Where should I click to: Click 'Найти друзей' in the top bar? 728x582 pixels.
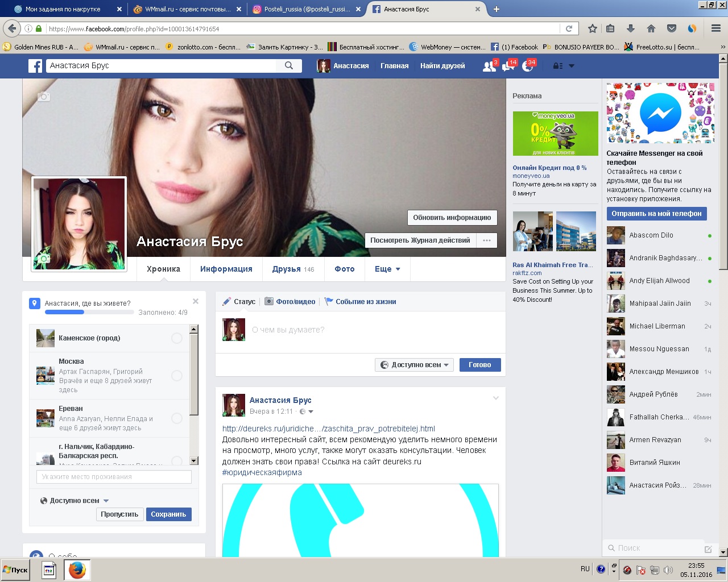pyautogui.click(x=442, y=66)
